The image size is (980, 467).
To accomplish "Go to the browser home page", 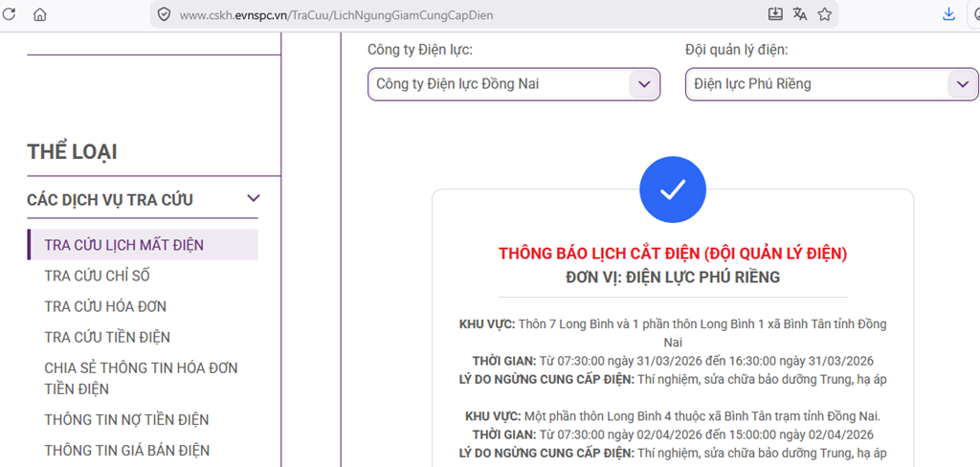I will click(x=39, y=14).
